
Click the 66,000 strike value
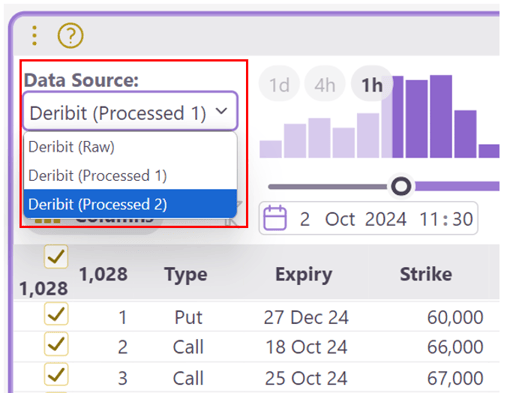(455, 347)
